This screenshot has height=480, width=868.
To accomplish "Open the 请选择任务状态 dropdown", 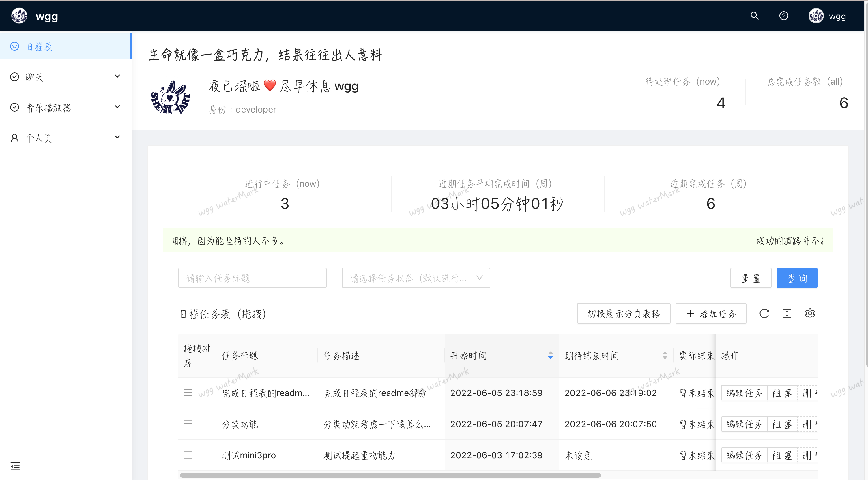I will pos(416,278).
